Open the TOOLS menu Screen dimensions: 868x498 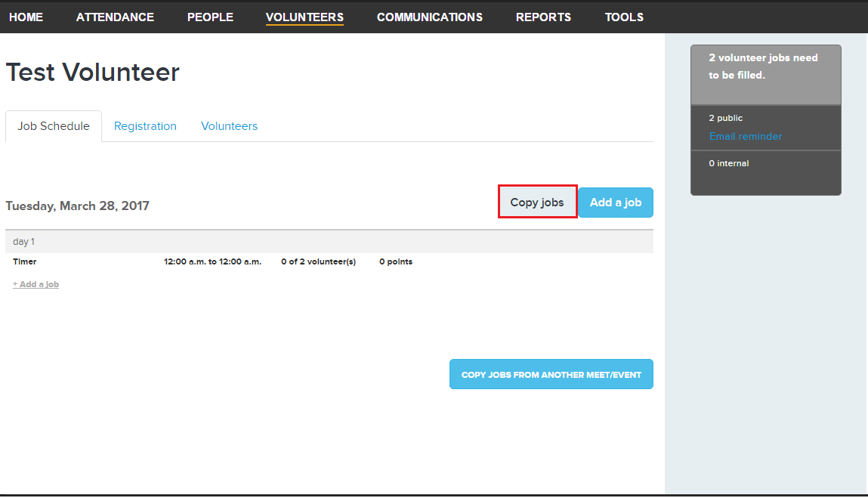[624, 17]
